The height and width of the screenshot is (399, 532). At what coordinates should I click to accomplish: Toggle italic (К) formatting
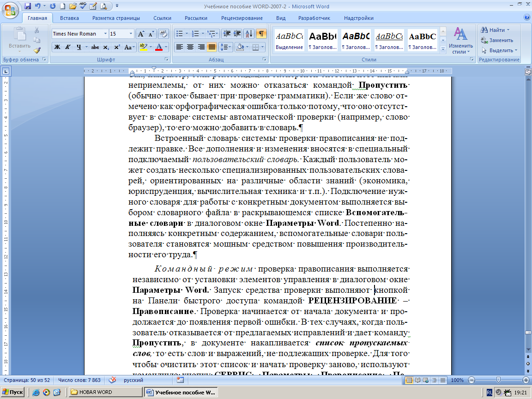68,47
